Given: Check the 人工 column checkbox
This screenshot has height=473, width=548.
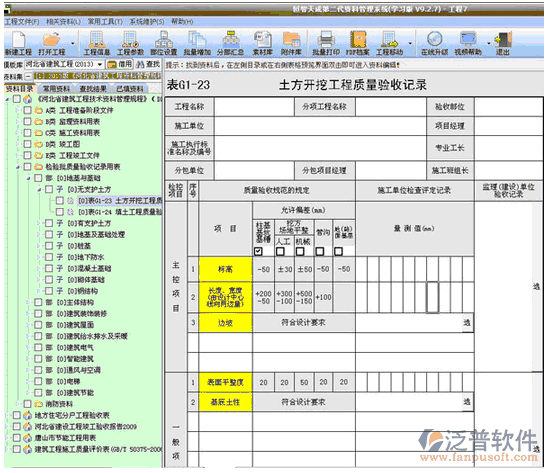Looking at the screenshot, I should (x=280, y=251).
